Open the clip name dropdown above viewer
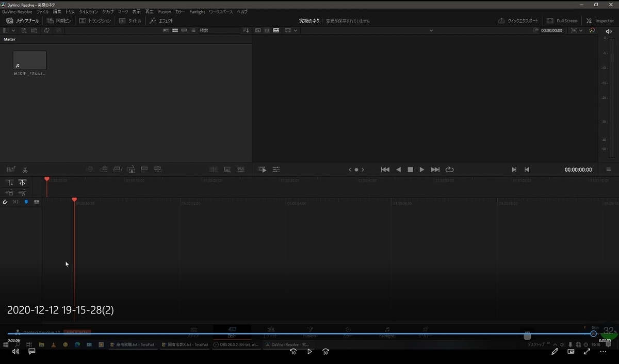619x364 pixels. click(431, 30)
